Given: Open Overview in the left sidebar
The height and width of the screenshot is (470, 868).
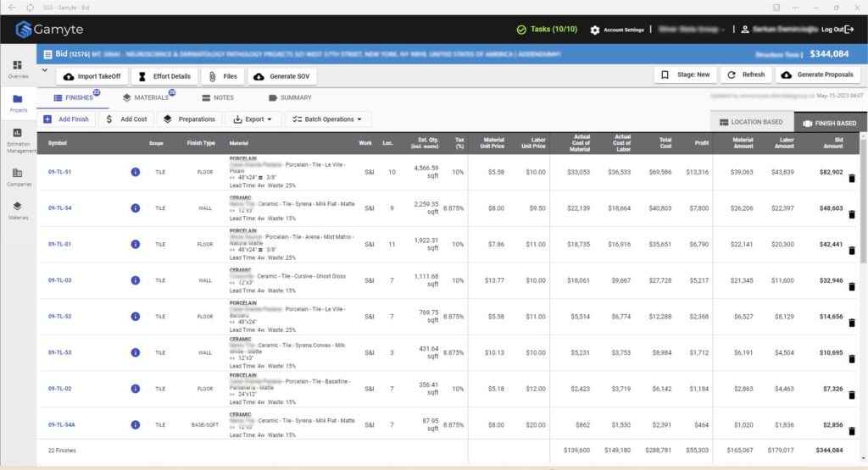Looking at the screenshot, I should point(18,69).
